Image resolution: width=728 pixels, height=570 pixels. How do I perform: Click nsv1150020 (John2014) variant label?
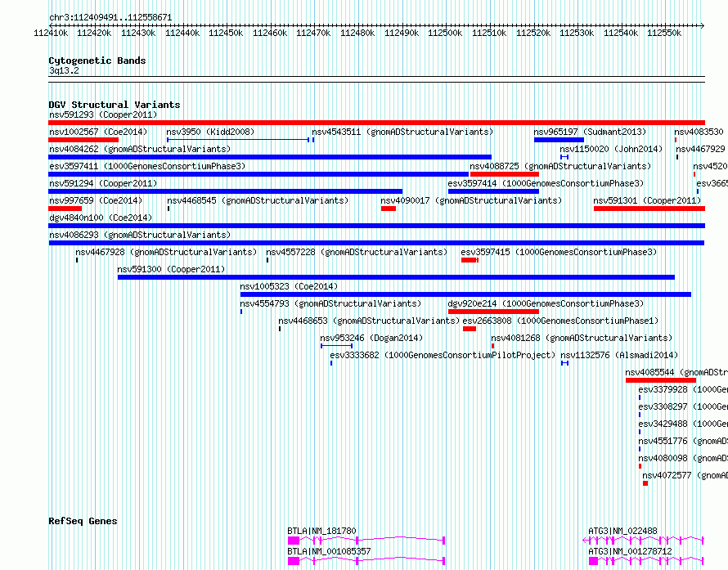(611, 149)
